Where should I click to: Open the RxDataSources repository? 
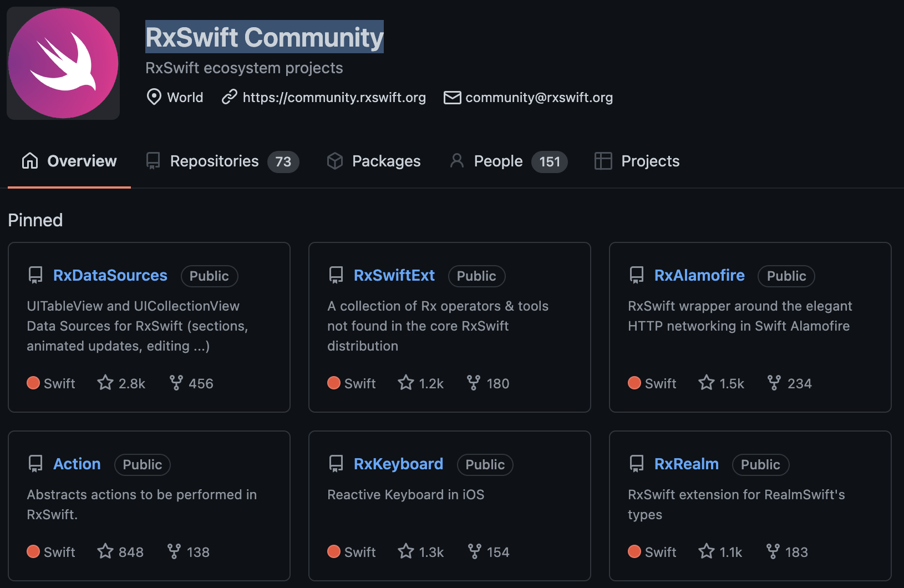[110, 275]
